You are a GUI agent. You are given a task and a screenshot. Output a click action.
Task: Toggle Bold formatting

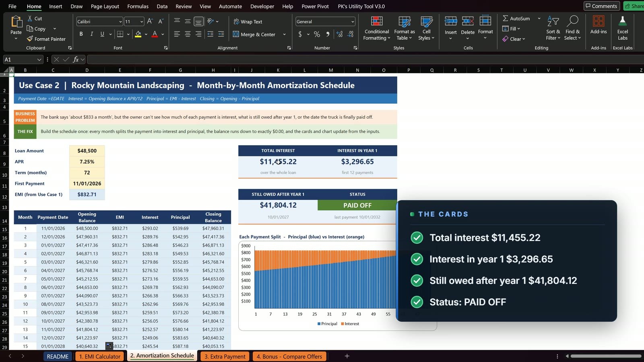coord(81,34)
